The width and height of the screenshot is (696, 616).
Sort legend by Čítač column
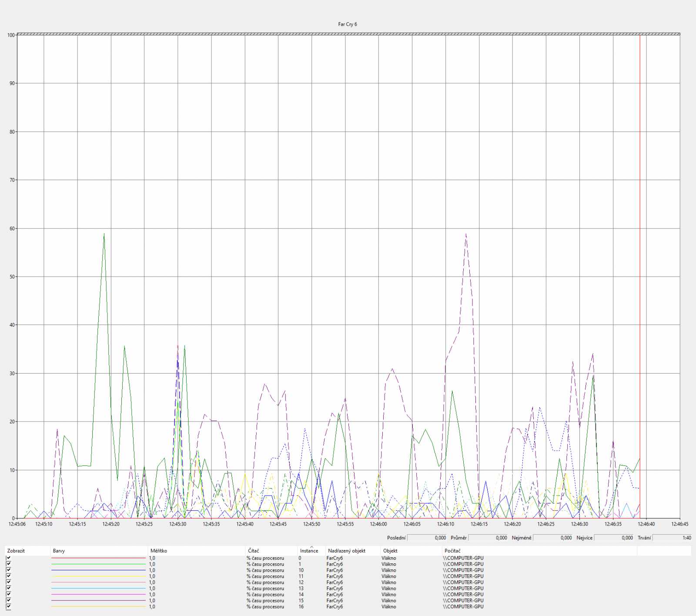pos(271,551)
